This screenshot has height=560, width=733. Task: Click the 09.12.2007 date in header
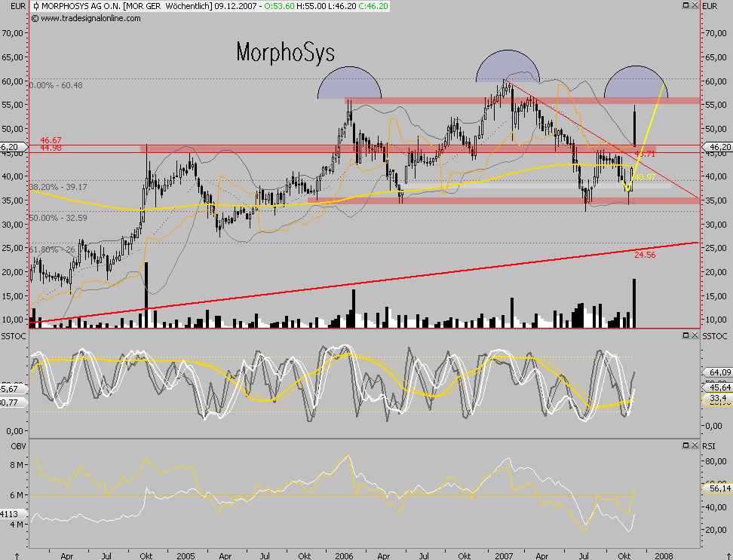(235, 7)
